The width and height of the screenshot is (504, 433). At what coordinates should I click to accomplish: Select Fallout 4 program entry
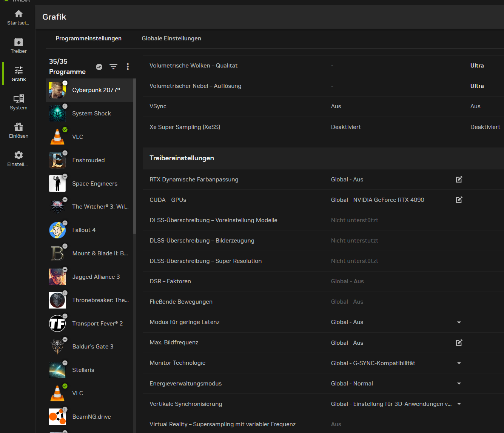(x=89, y=230)
